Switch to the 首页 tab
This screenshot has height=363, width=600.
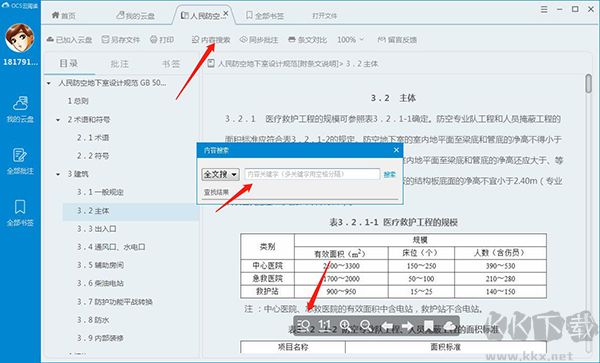[x=64, y=15]
